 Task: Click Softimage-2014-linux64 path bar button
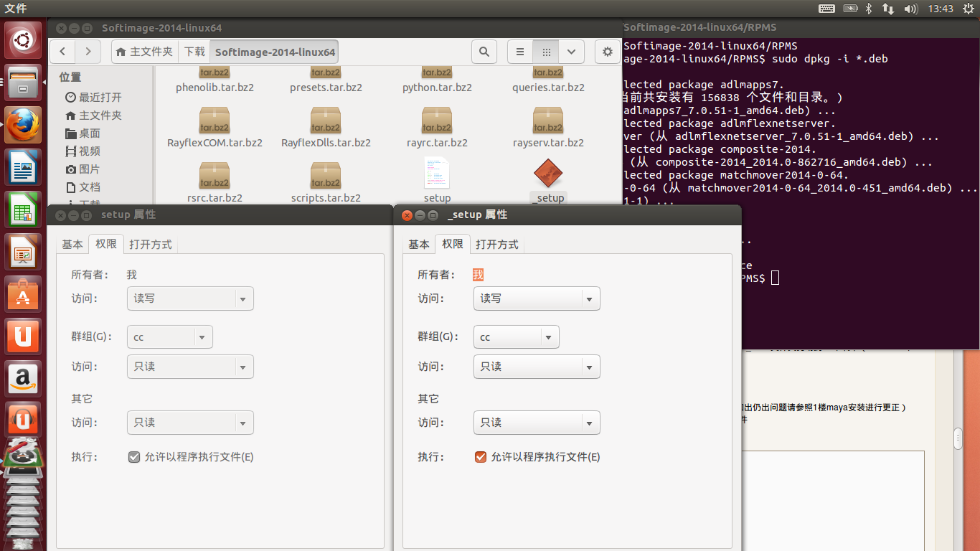pyautogui.click(x=275, y=52)
